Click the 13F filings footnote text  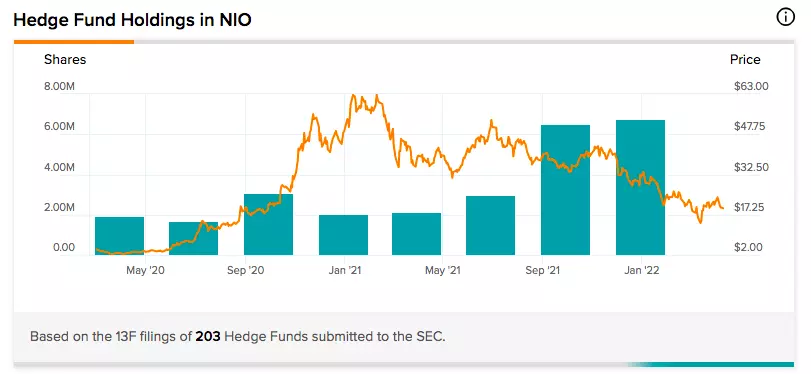[x=238, y=336]
